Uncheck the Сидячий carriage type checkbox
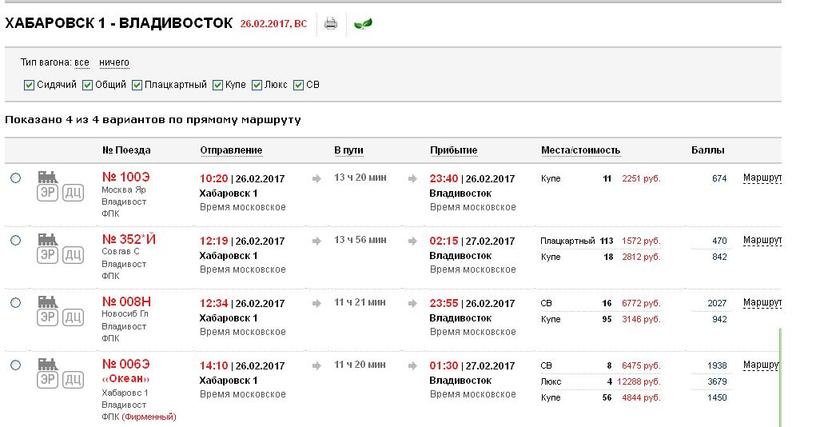Screen dimensions: 820x427 coord(28,85)
